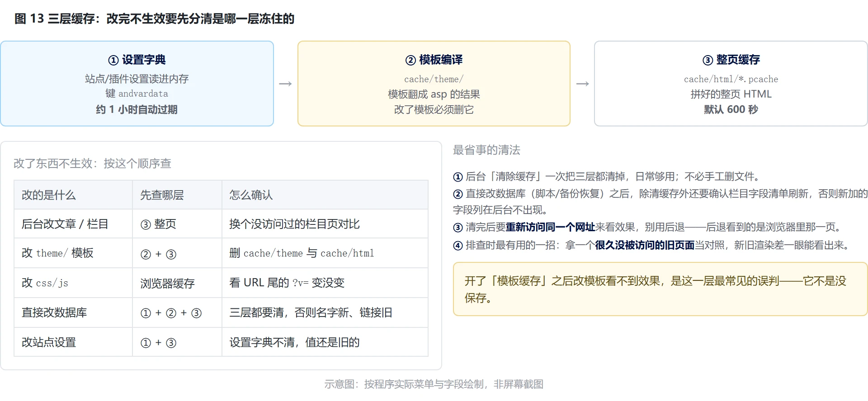Click the "③ 整页" cell
The image size is (868, 401).
[177, 224]
